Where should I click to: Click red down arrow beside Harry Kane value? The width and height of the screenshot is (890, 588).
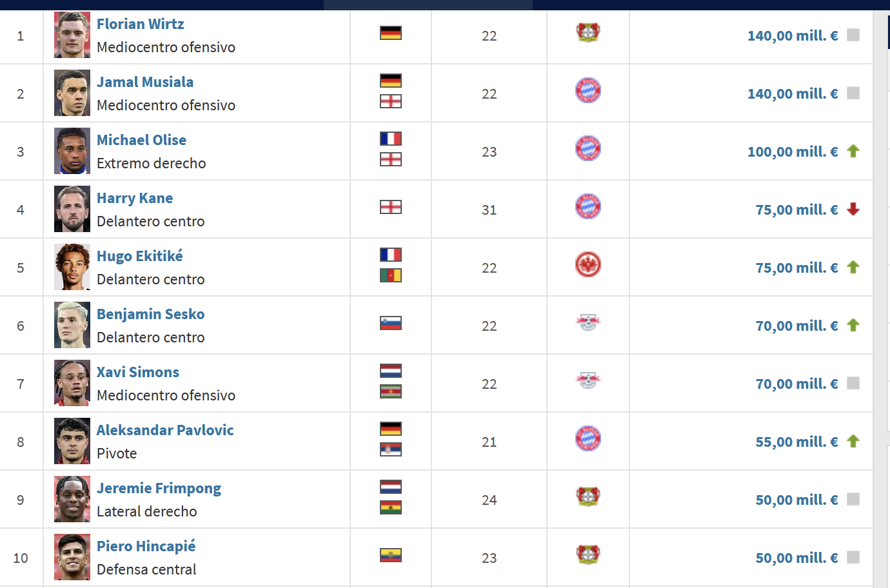click(x=853, y=210)
